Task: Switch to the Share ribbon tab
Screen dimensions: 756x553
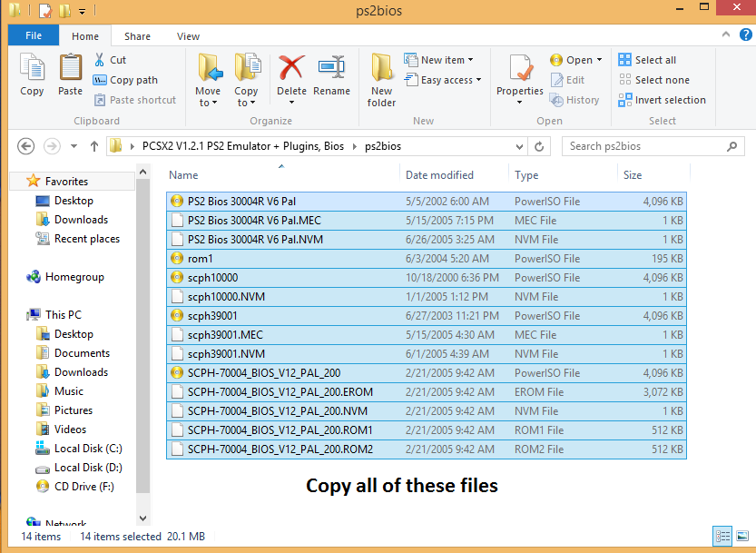Action: tap(137, 36)
